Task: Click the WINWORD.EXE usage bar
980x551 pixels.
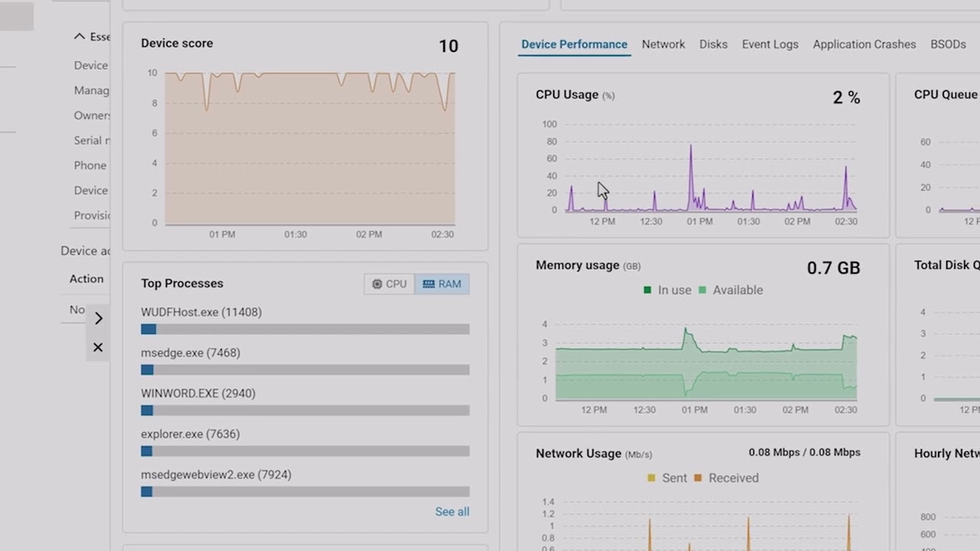Action: pyautogui.click(x=305, y=410)
